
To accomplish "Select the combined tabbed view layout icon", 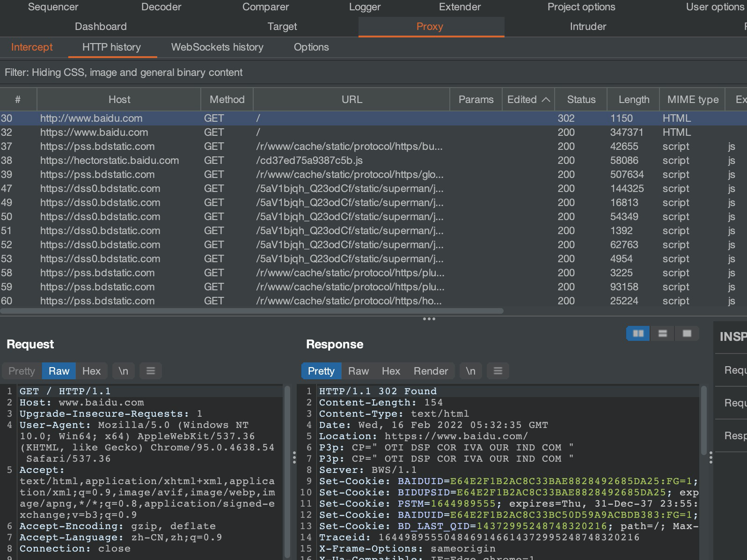I will [x=687, y=333].
